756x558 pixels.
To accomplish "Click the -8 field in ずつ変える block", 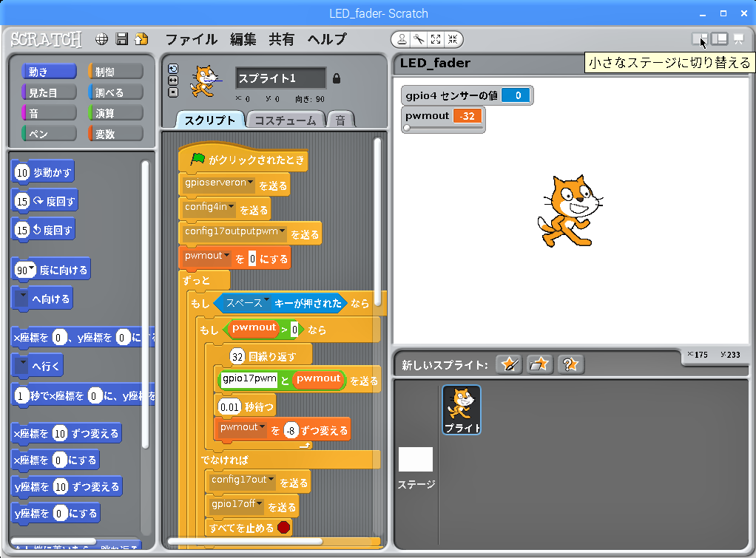I will point(291,430).
